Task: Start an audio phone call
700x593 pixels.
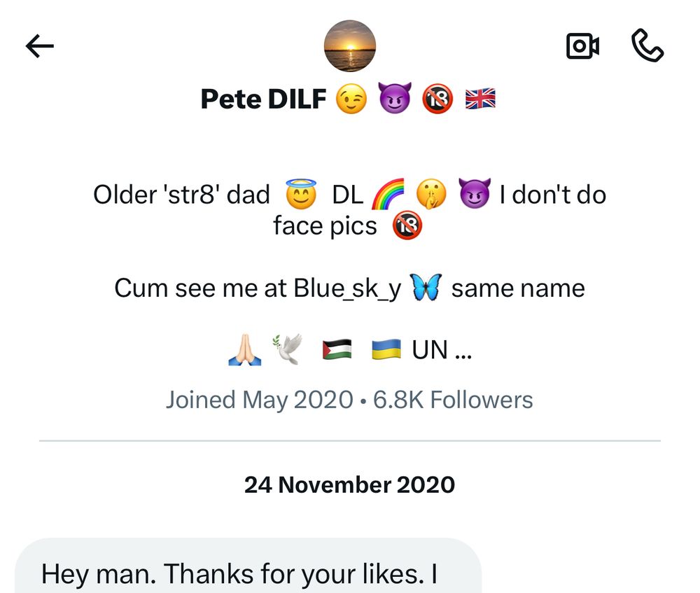Action: 647,46
